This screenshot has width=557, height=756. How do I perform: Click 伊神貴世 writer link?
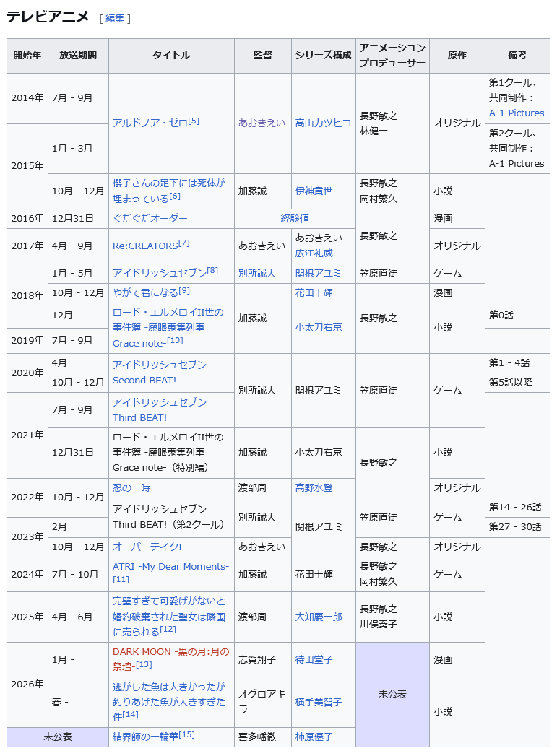point(314,191)
